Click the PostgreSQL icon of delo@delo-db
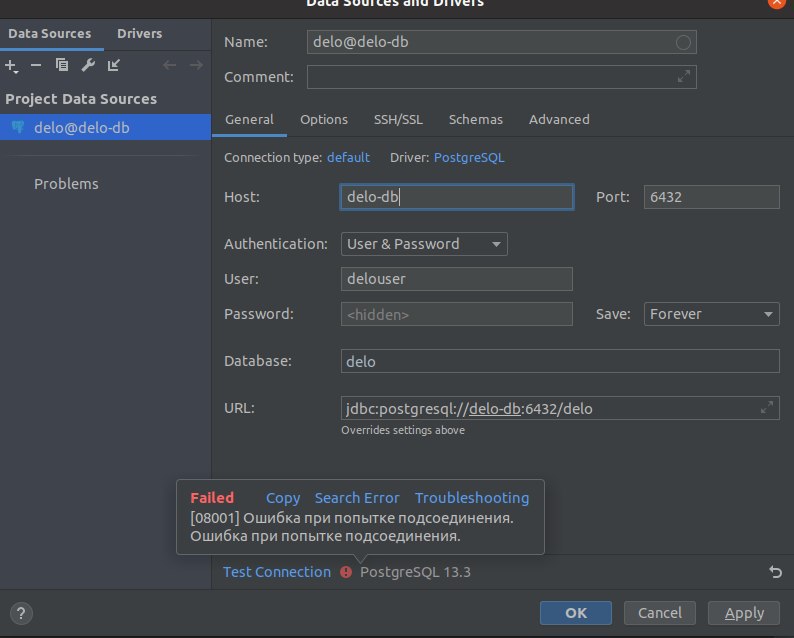Viewport: 794px width, 638px height. pos(18,127)
